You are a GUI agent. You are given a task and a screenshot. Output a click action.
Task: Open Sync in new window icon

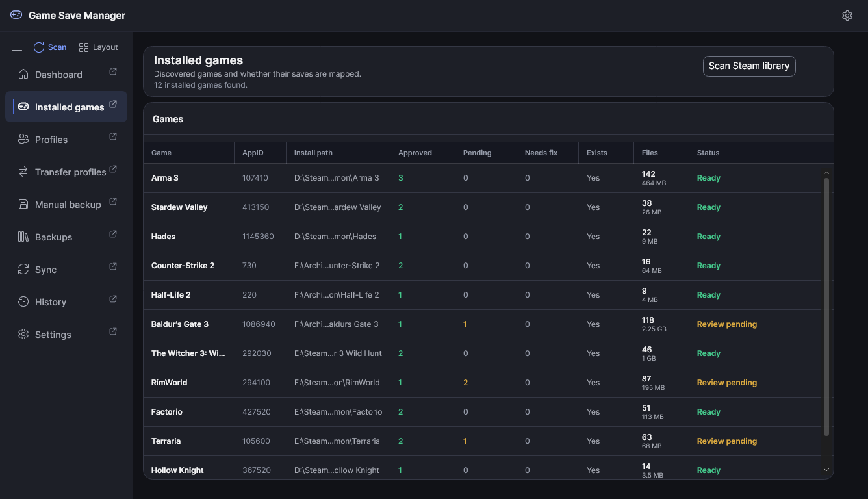point(113,266)
